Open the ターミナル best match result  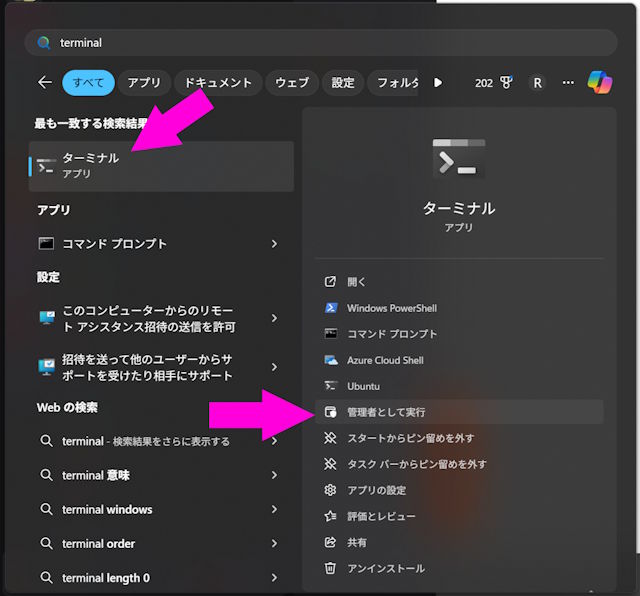point(162,166)
